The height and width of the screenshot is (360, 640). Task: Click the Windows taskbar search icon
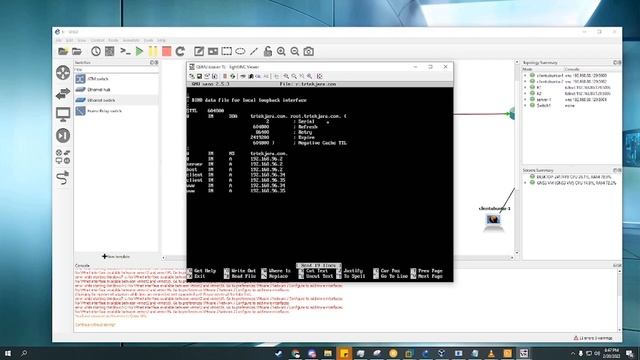(x=24, y=353)
